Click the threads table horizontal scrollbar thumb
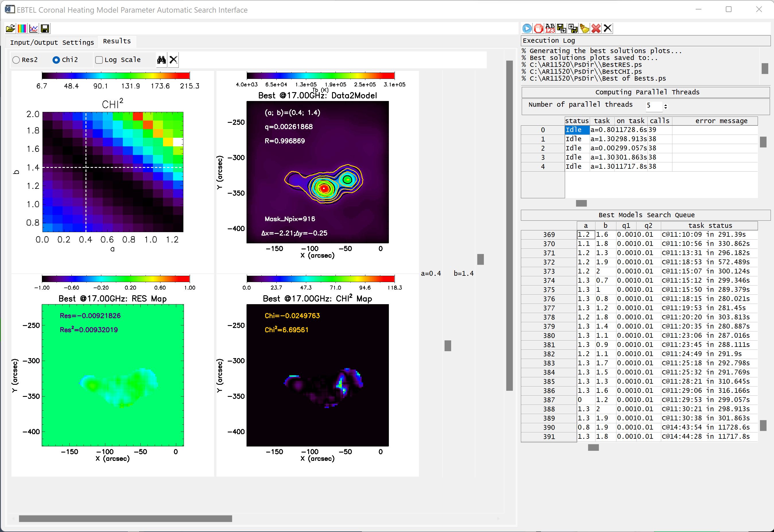Screen dimensions: 774x532 [x=581, y=203]
